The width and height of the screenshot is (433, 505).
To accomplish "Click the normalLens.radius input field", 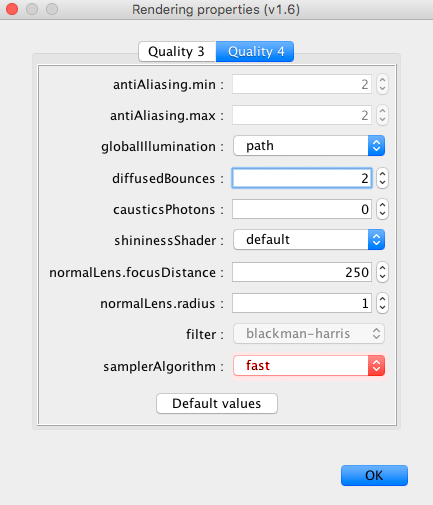I will pos(302,303).
